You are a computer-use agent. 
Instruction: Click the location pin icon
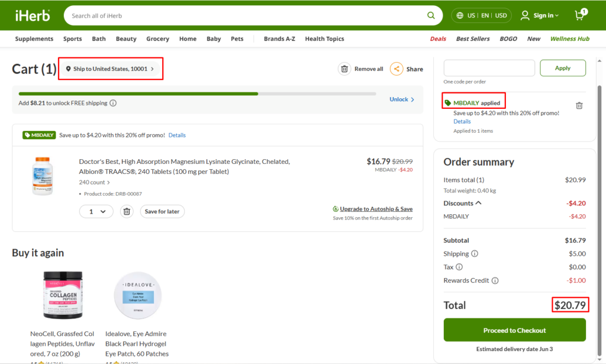[68, 69]
